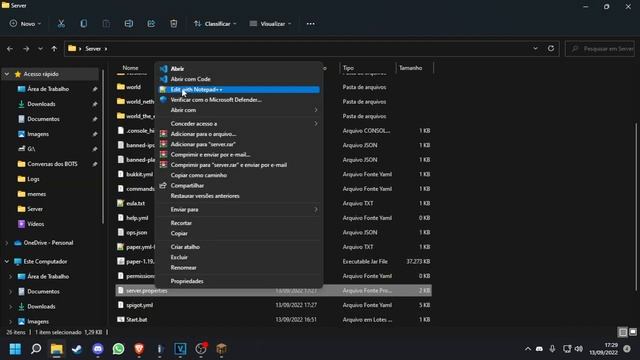Select Verificar com o Microsoft Defender
This screenshot has height=360, width=640.
pos(239,100)
